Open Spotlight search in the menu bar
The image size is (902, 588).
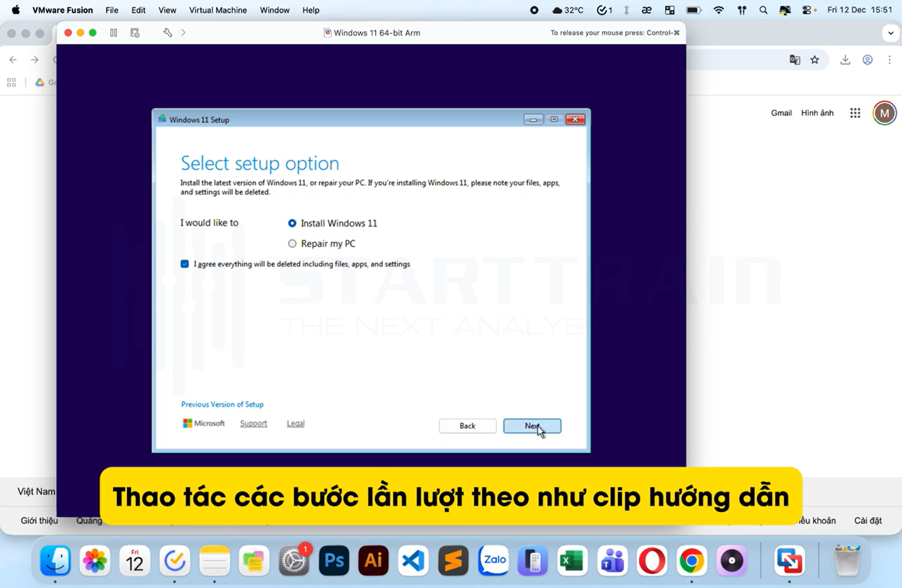763,10
